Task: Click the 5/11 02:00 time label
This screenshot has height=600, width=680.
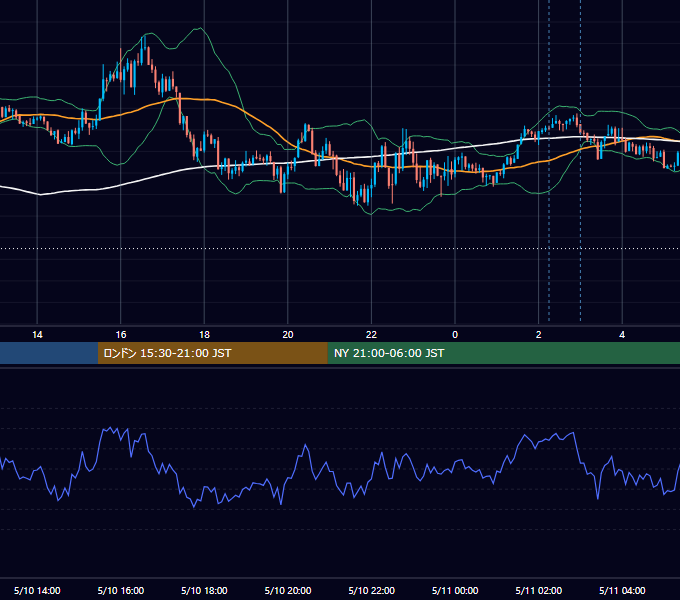Action: pos(539,590)
